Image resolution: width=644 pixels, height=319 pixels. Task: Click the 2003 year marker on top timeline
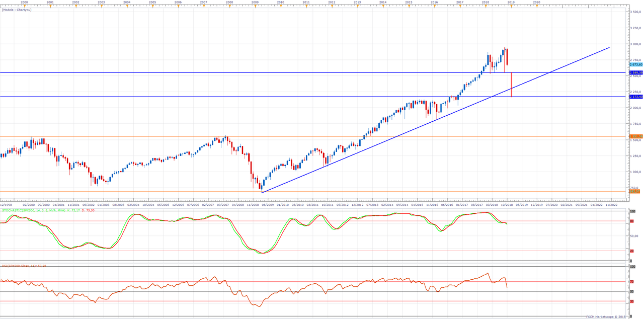[101, 2]
